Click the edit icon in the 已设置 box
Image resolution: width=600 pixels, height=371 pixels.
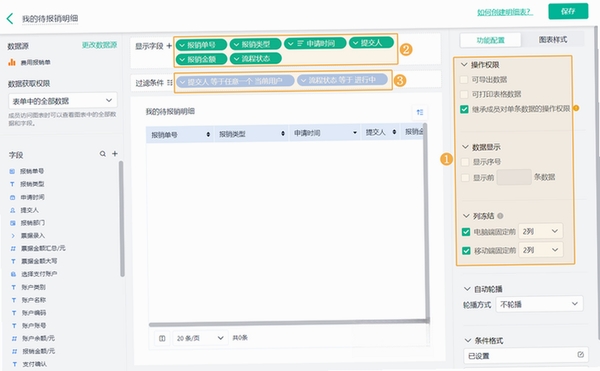580,355
